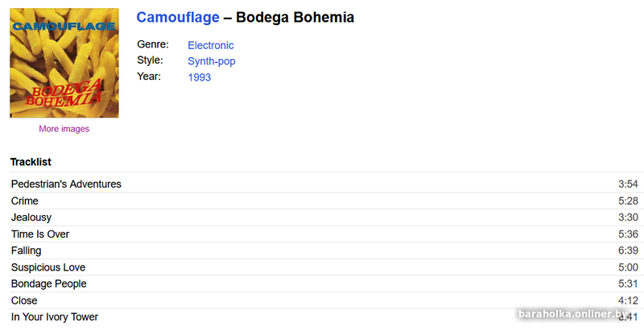Click the Suspicious Love track title

[x=48, y=267]
